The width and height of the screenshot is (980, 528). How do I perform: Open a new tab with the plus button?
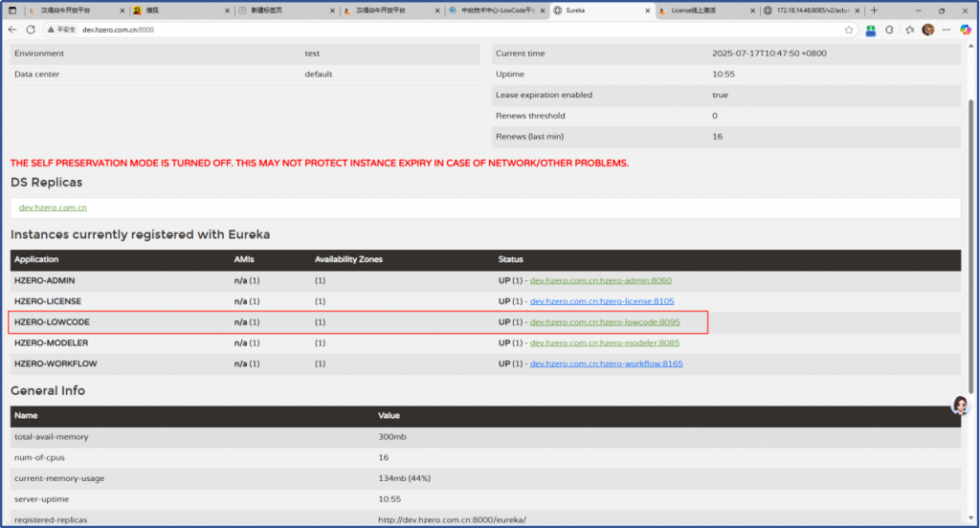click(x=874, y=10)
